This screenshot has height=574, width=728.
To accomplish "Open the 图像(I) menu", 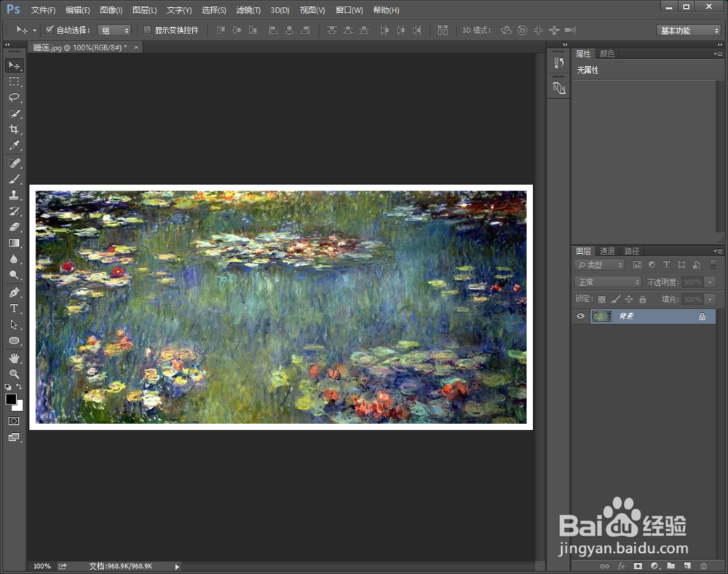I will tap(111, 9).
